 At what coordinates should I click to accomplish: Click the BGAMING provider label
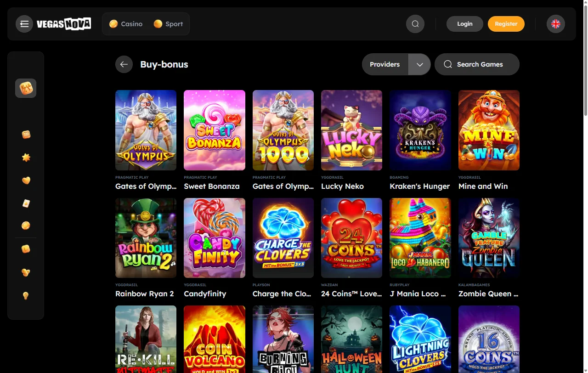pos(399,177)
